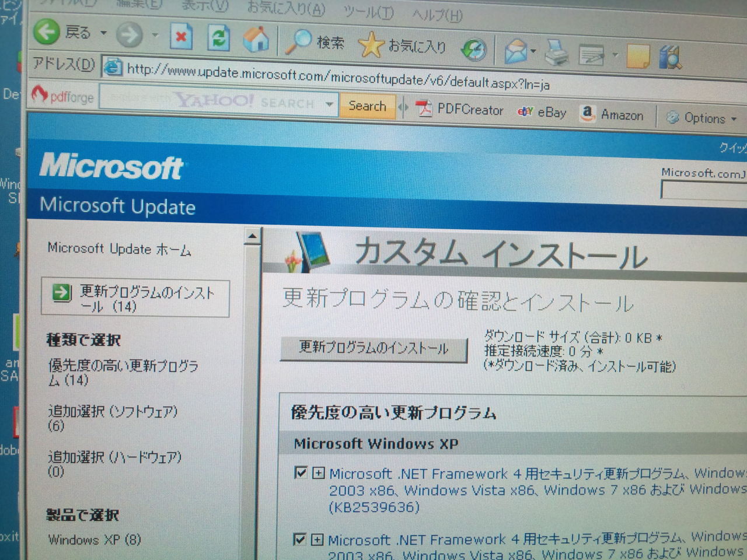The width and height of the screenshot is (747, 560).
Task: Click the アドレス(D) address label
Action: (64, 63)
